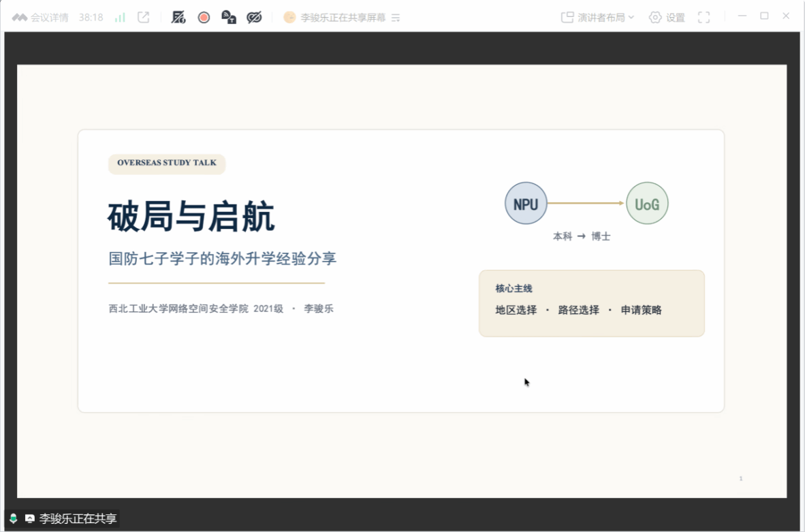Toggle the hide-view eye icon
The image size is (805, 532).
point(254,18)
